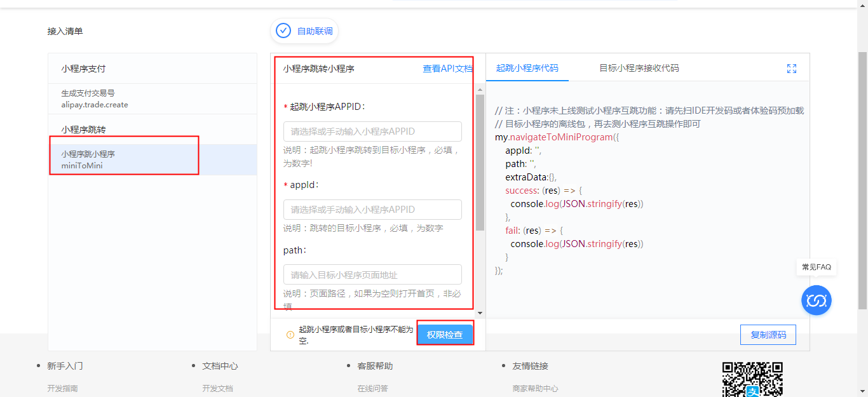The image size is (868, 397).
Task: Open the 客服帮助 footer heading
Action: (x=375, y=366)
